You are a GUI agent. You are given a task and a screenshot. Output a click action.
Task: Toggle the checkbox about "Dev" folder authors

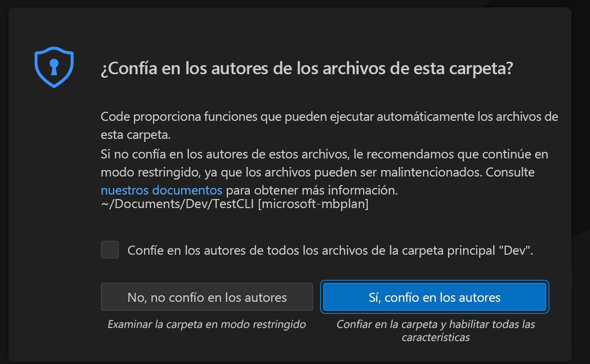[109, 250]
